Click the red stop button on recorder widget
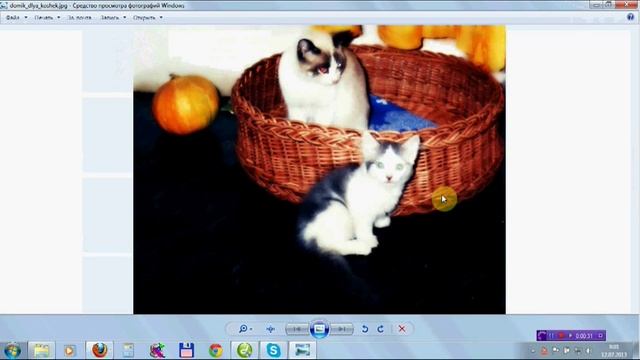The height and width of the screenshot is (360, 640). point(561,336)
